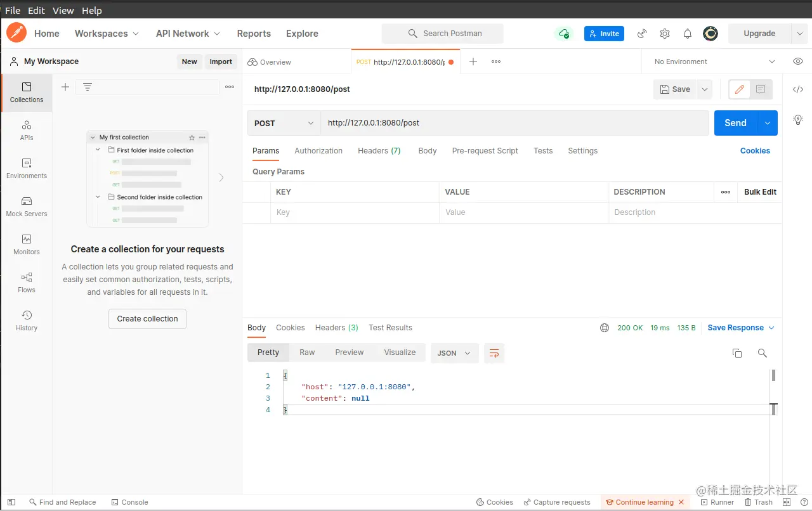Open the request Body tab
The height and width of the screenshot is (511, 812).
pyautogui.click(x=428, y=151)
